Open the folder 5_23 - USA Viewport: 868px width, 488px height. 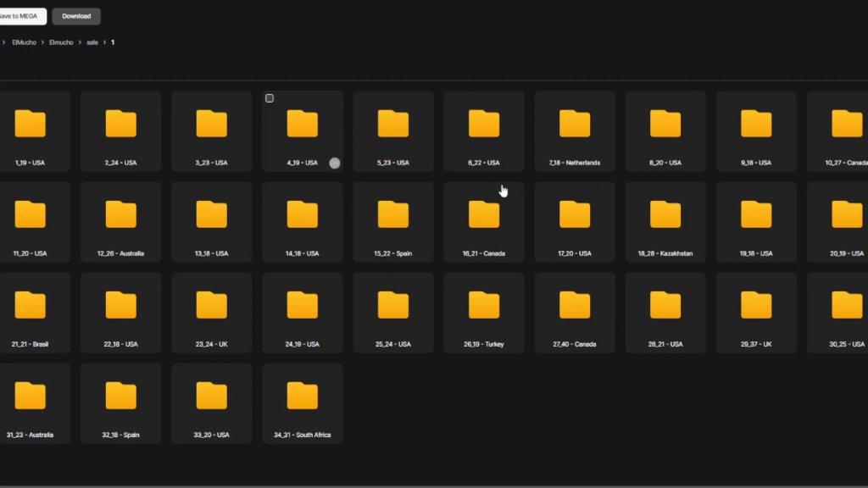tap(393, 131)
